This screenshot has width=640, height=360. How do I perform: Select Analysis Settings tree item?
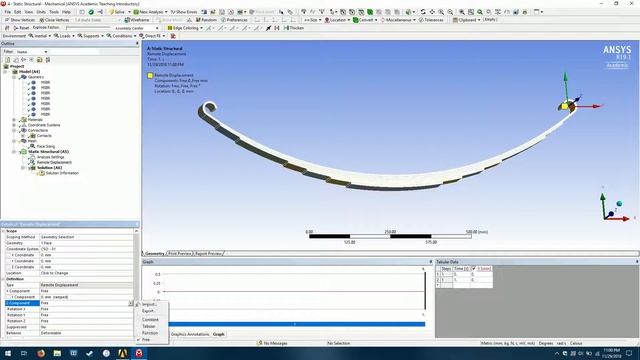[x=50, y=157]
